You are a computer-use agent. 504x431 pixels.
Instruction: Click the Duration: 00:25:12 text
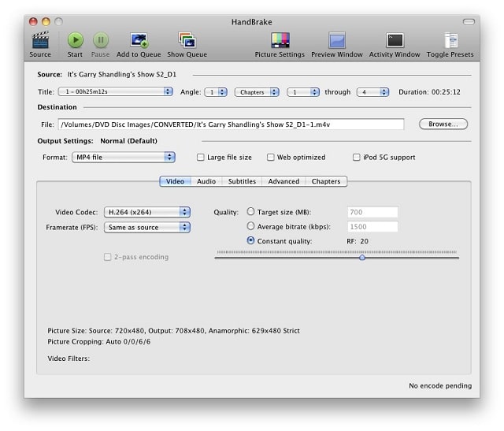coord(429,92)
